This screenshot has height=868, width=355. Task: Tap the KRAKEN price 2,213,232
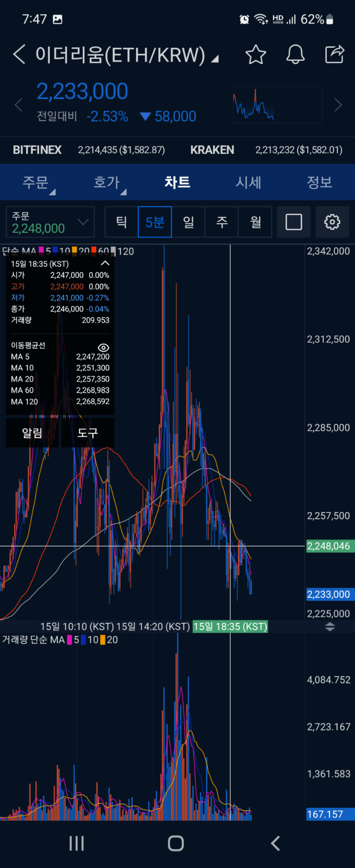299,150
